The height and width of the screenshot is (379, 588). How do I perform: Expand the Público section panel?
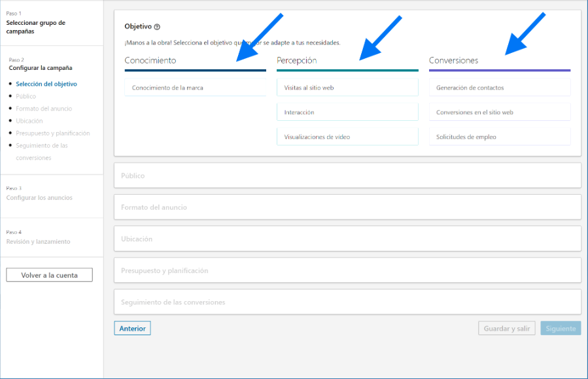347,176
